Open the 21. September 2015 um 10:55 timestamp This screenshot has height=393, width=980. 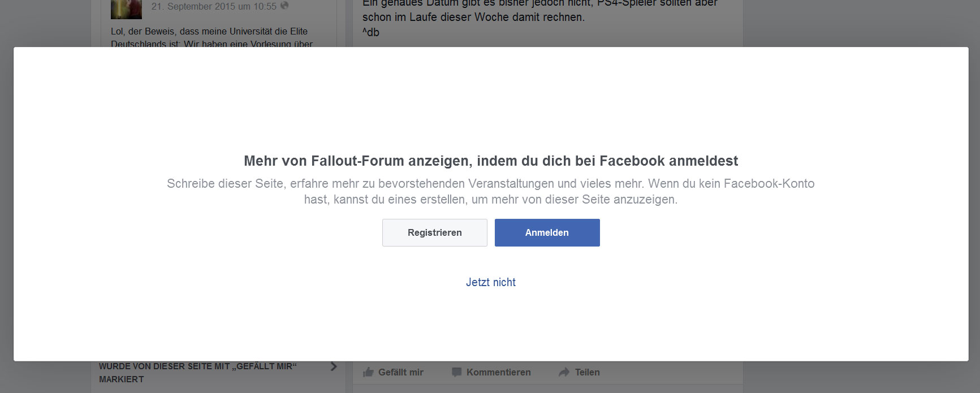pyautogui.click(x=214, y=6)
